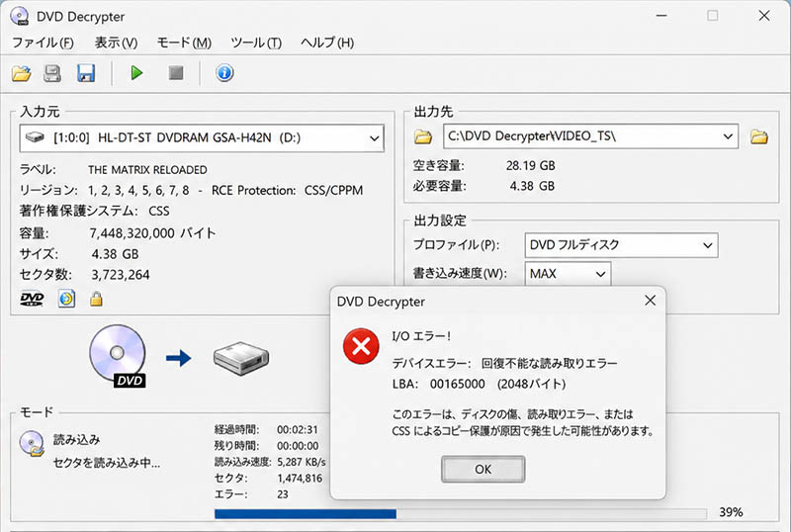Click the read speed 5,287 KB/s
The height and width of the screenshot is (532, 791).
point(302,463)
